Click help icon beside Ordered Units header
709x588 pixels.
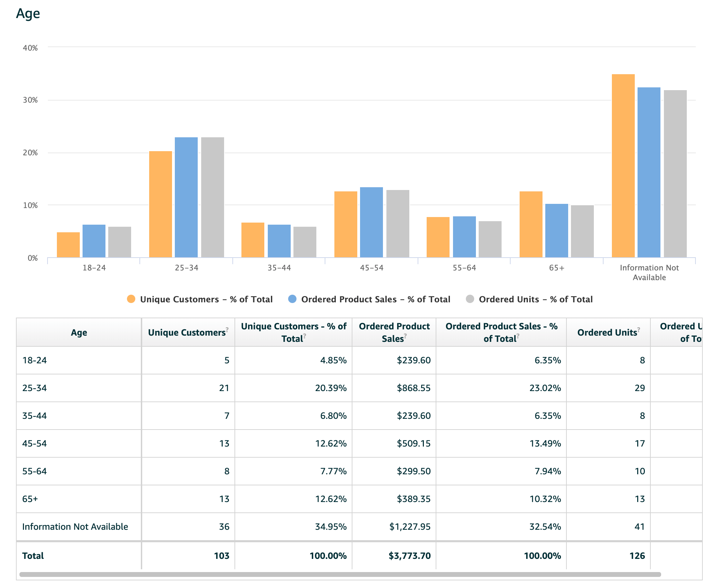[639, 329]
